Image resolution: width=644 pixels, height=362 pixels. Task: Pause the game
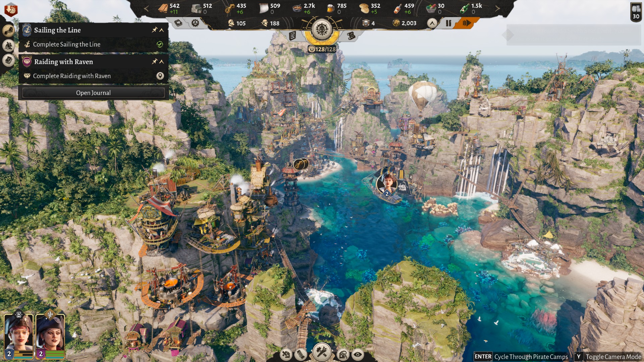pos(448,23)
